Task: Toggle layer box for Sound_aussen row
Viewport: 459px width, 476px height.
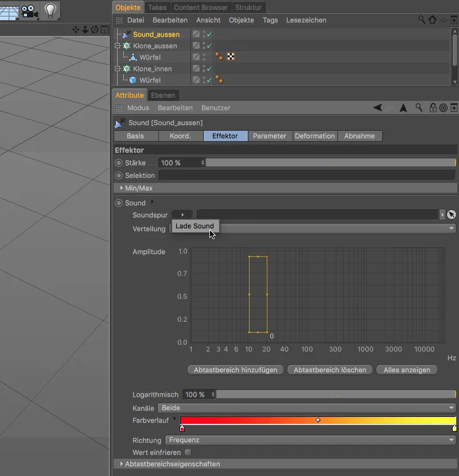Action: coord(196,34)
